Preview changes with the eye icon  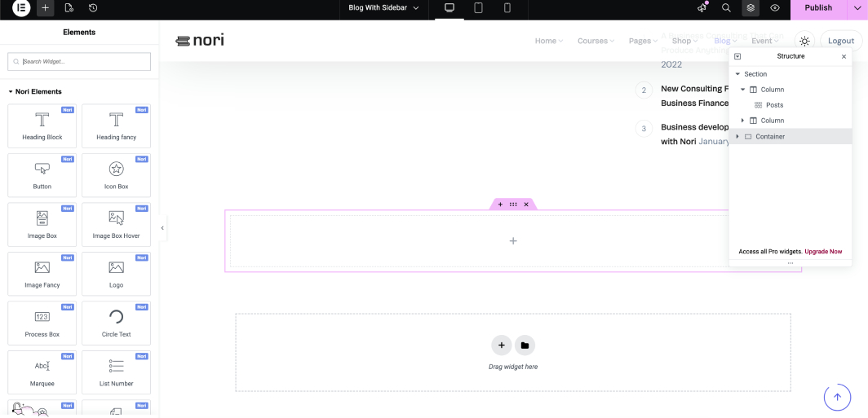(775, 8)
